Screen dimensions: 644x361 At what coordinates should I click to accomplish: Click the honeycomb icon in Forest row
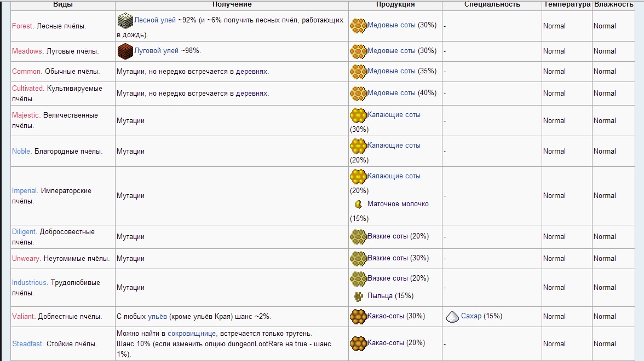point(358,25)
